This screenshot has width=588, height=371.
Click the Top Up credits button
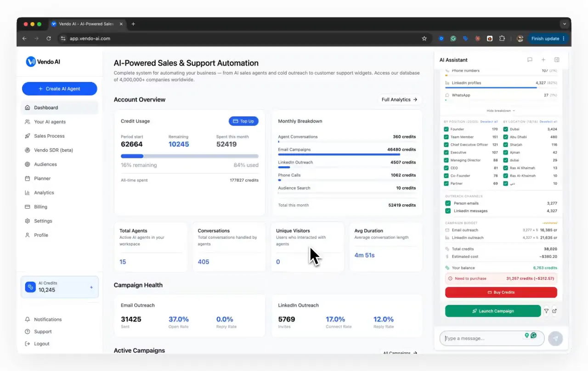pos(243,121)
